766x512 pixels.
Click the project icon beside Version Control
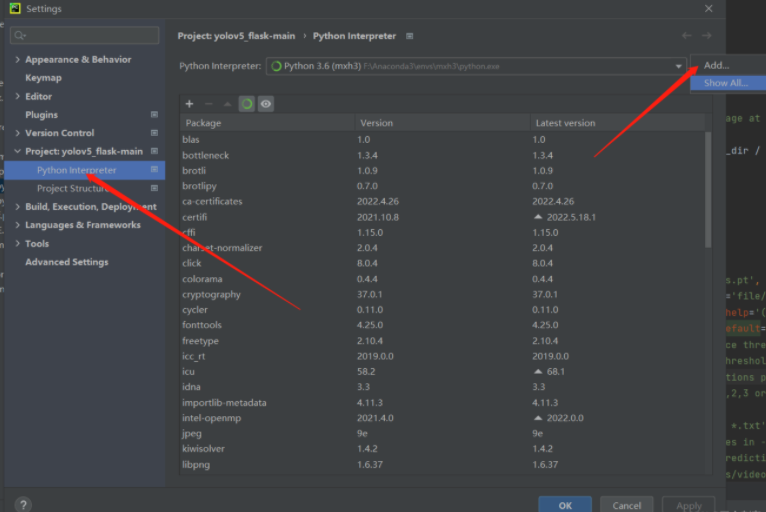154,133
